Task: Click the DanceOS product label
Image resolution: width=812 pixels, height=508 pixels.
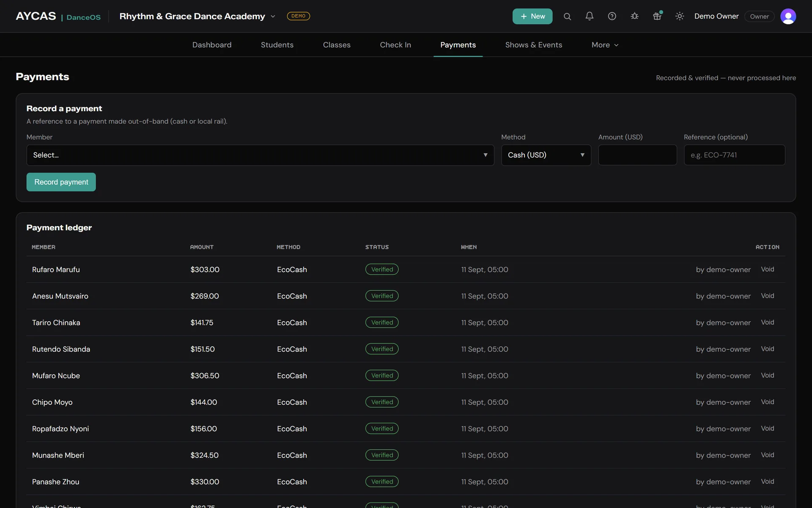Action: (x=83, y=17)
